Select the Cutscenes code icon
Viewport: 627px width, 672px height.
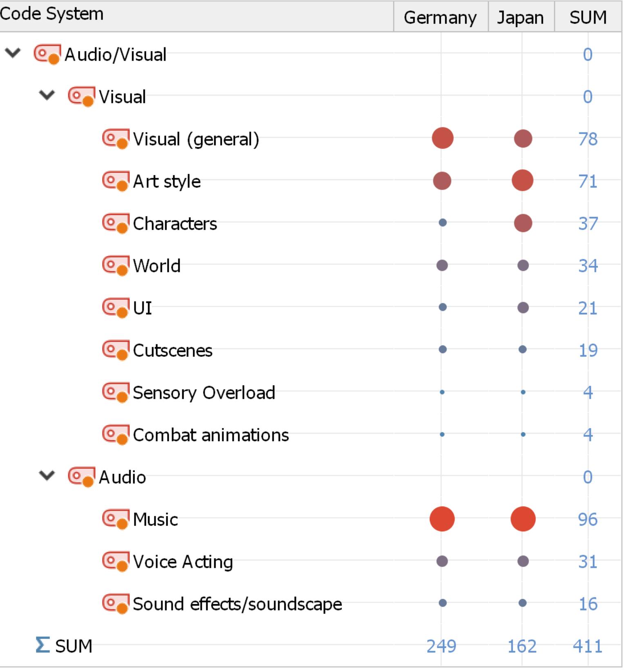click(115, 350)
